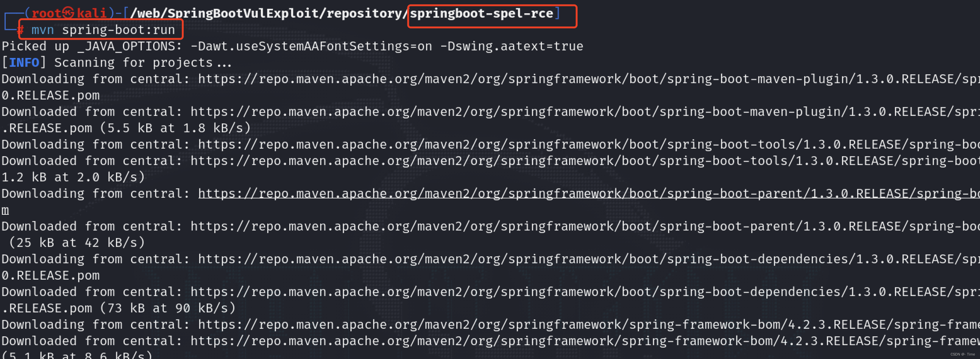Click the Kali skull symbol in the prompt
The width and height of the screenshot is (980, 359).
[x=68, y=13]
